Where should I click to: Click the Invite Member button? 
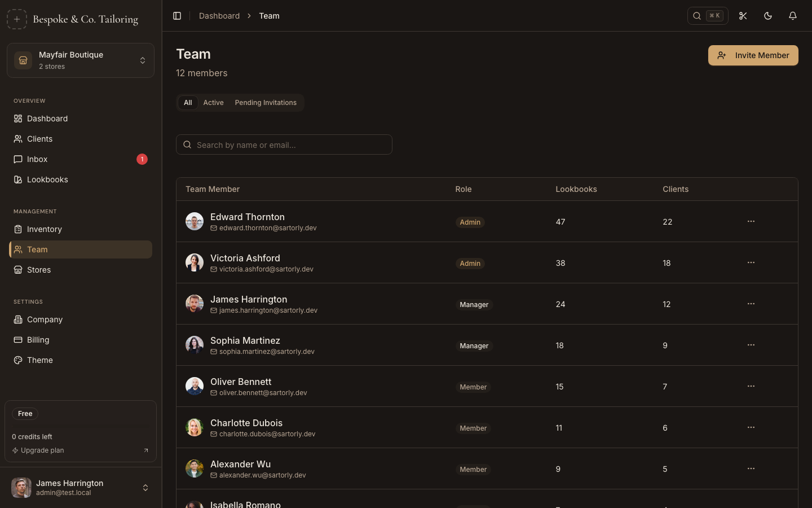(753, 55)
